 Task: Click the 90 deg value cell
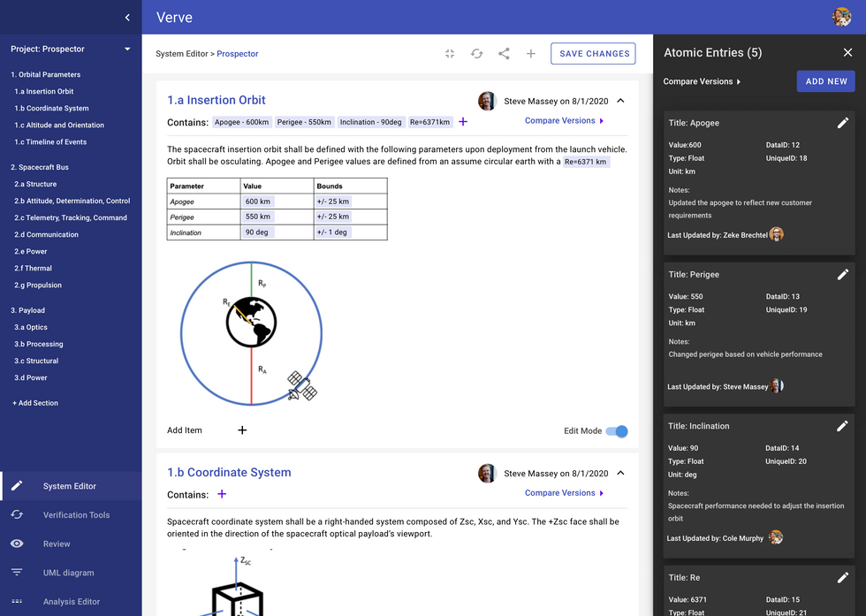(257, 232)
